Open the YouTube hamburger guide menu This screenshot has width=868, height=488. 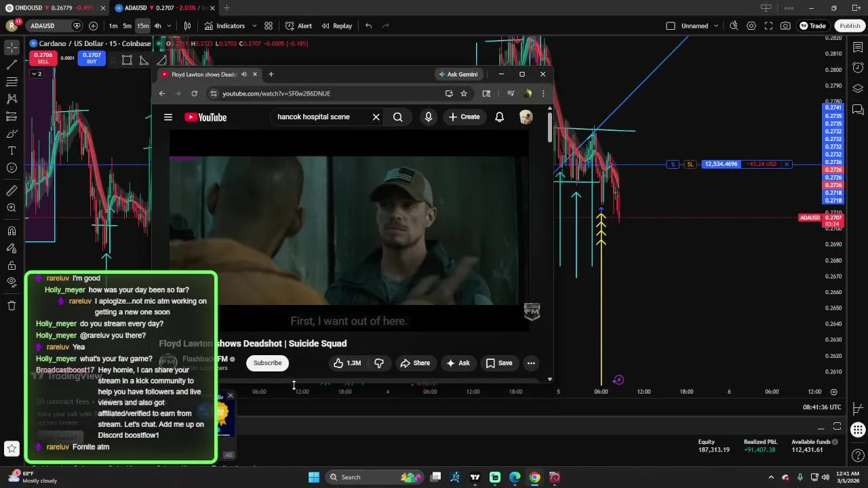click(168, 117)
